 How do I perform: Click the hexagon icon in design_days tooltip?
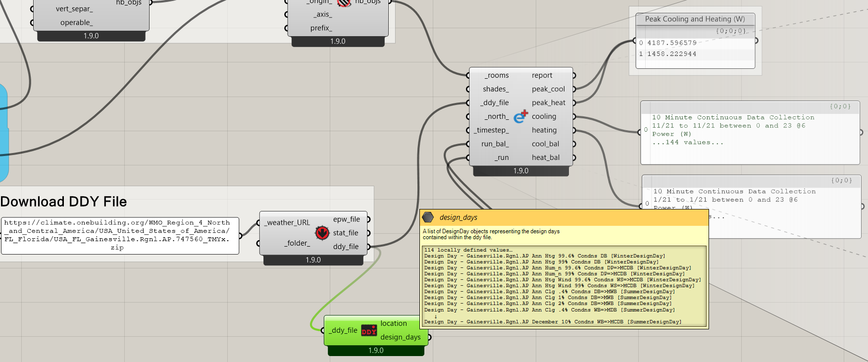click(428, 217)
